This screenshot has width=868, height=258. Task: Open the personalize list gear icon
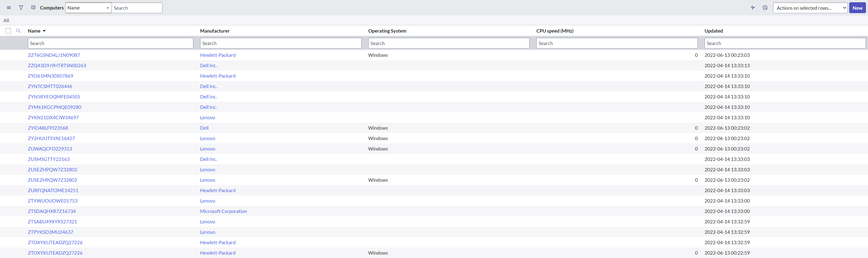pos(765,8)
